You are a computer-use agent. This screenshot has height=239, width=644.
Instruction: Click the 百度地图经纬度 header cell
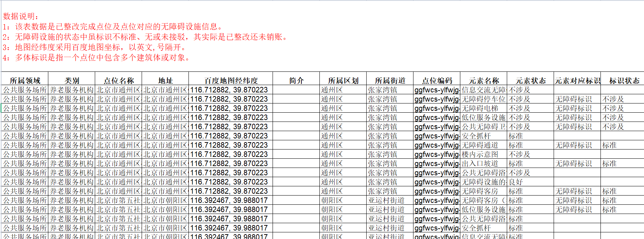(231, 80)
